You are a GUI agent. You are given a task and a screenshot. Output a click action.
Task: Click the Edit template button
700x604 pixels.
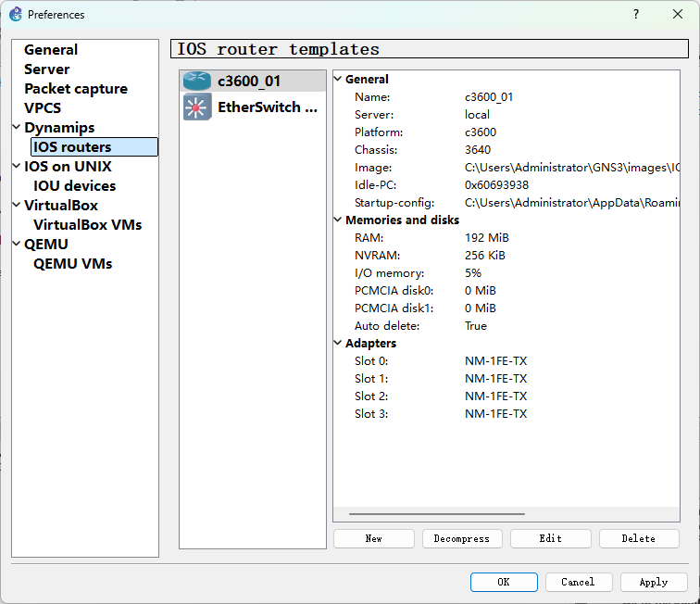point(550,538)
